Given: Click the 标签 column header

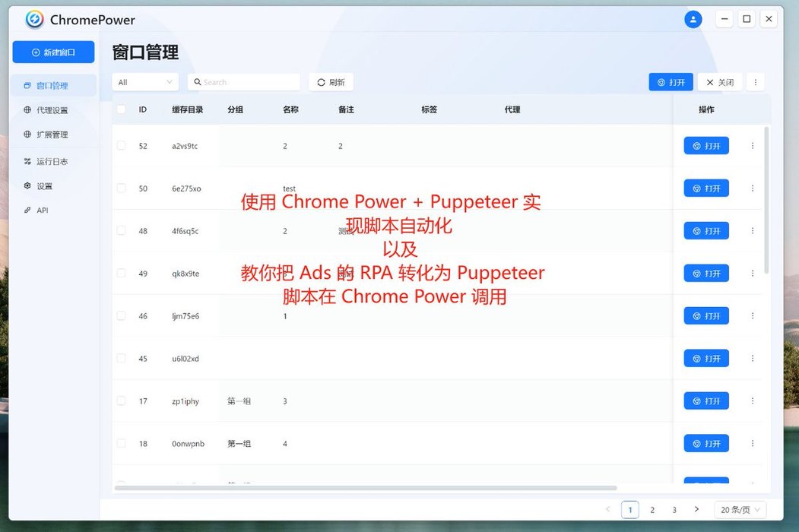Looking at the screenshot, I should coord(429,109).
